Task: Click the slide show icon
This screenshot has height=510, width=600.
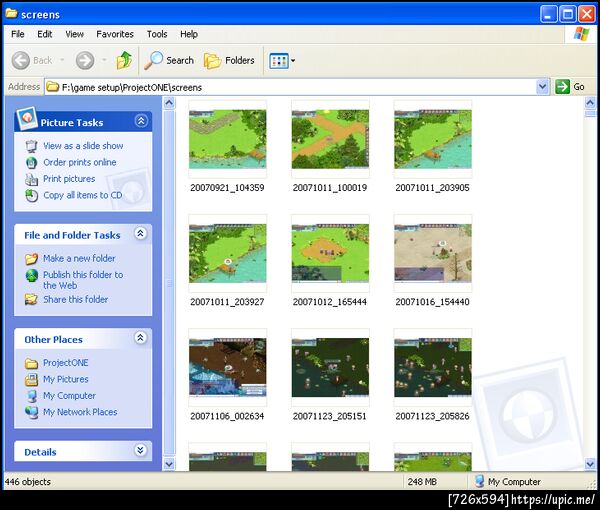Action: click(31, 146)
